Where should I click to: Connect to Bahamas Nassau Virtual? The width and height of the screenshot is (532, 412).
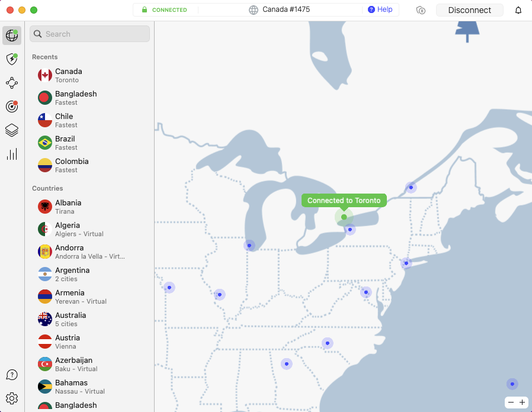(x=89, y=387)
